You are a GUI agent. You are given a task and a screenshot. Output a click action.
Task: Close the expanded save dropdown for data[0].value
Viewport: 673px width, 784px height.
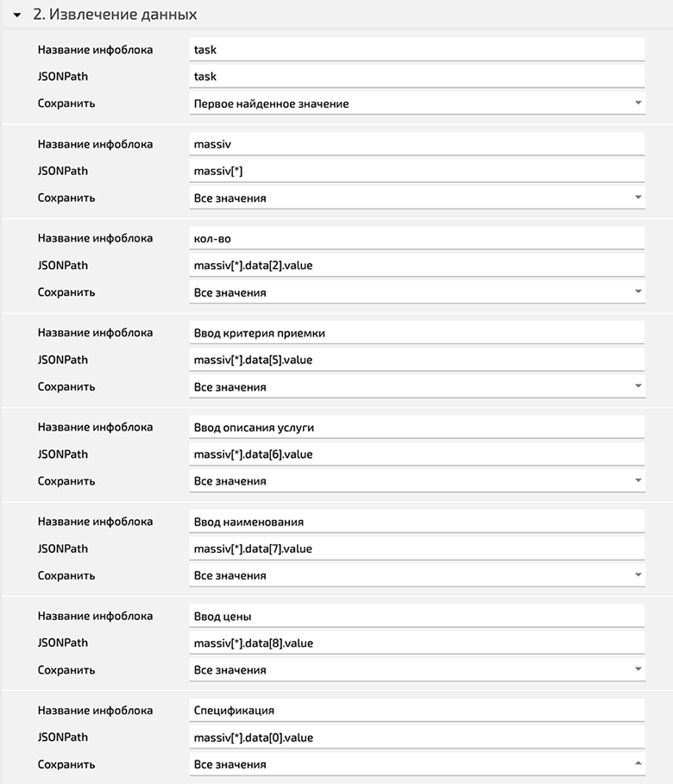[x=417, y=764]
